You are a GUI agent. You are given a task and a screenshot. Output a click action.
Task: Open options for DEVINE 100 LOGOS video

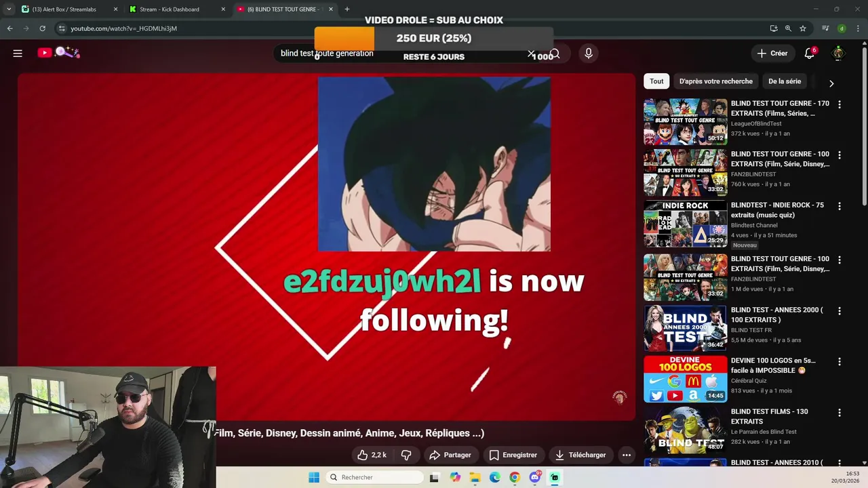[840, 362]
